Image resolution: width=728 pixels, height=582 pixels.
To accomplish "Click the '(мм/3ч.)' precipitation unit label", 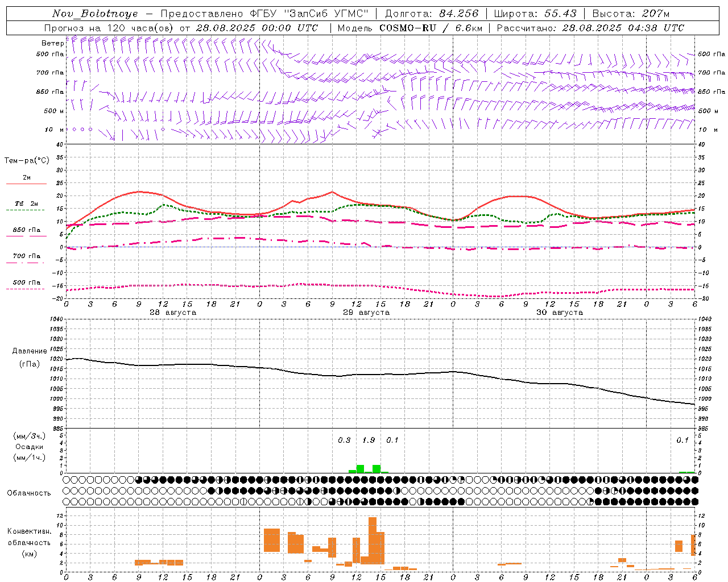I will point(30,436).
